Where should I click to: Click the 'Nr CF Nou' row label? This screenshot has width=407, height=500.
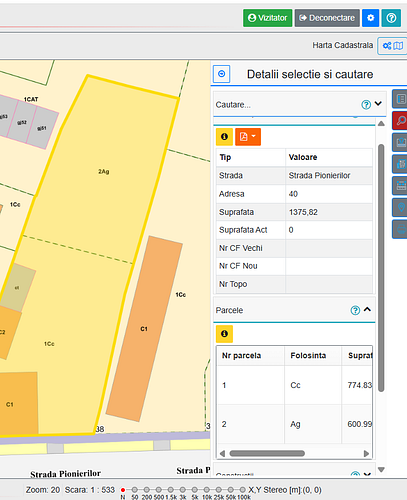pos(238,266)
